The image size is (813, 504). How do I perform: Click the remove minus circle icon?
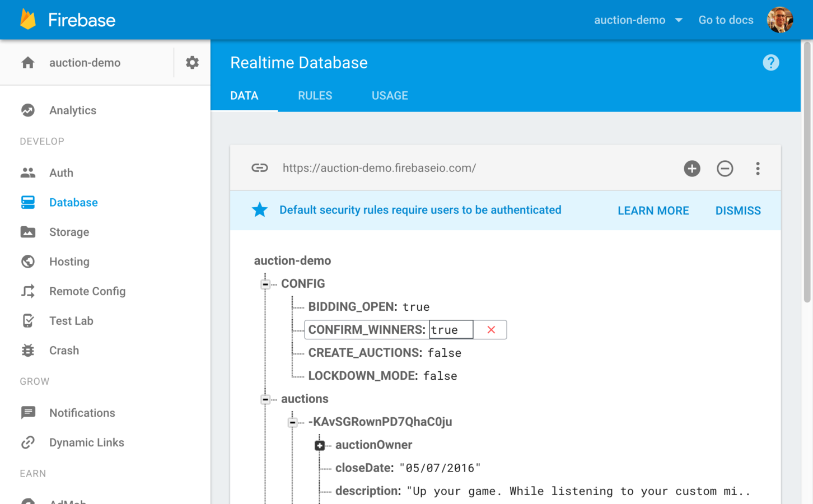[x=725, y=169]
